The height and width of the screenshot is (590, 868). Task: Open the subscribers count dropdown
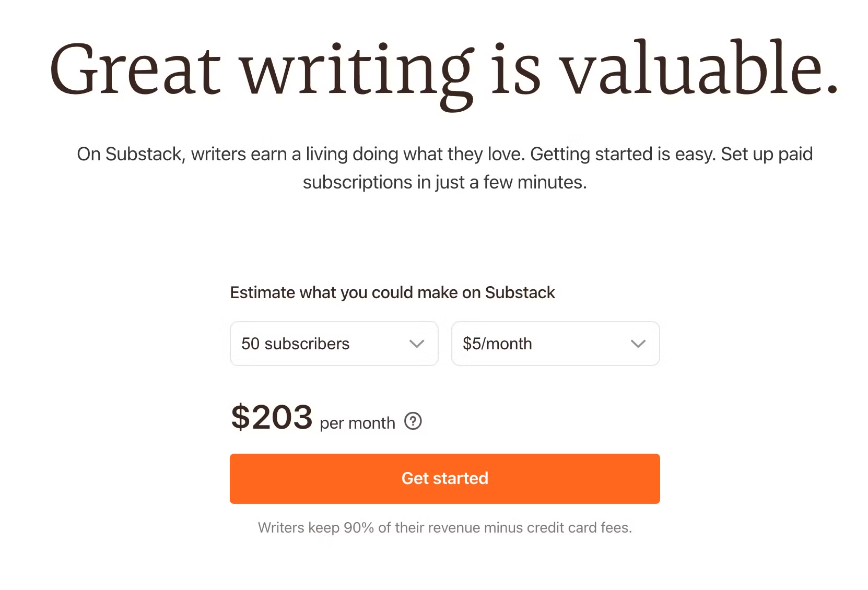(x=334, y=344)
